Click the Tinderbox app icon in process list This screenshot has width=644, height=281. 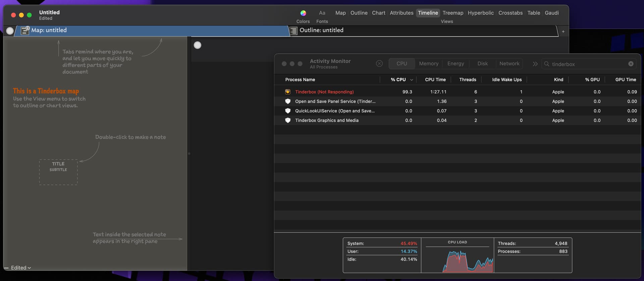coord(287,92)
